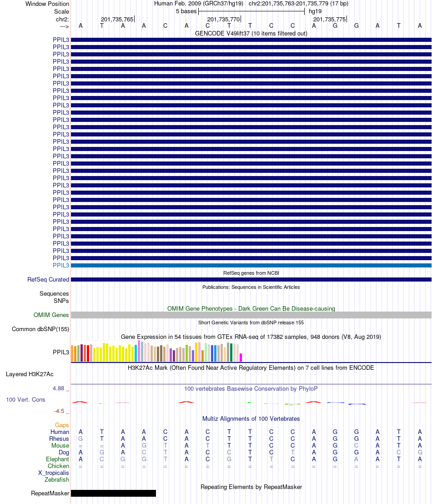Click 'Repeating Elements by RepeatMasker' title
432x504 pixels.
click(251, 487)
